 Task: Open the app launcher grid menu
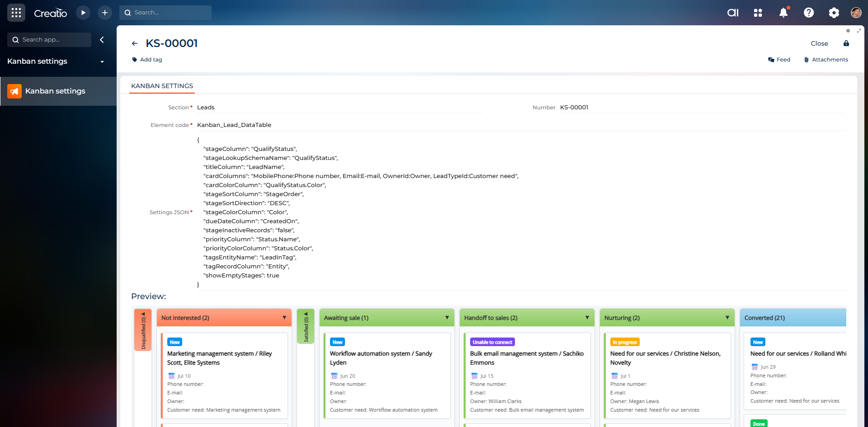coord(16,13)
